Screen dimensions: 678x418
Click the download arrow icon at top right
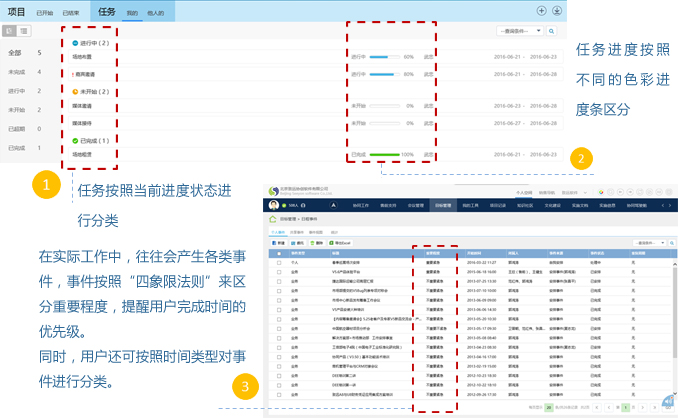[555, 11]
